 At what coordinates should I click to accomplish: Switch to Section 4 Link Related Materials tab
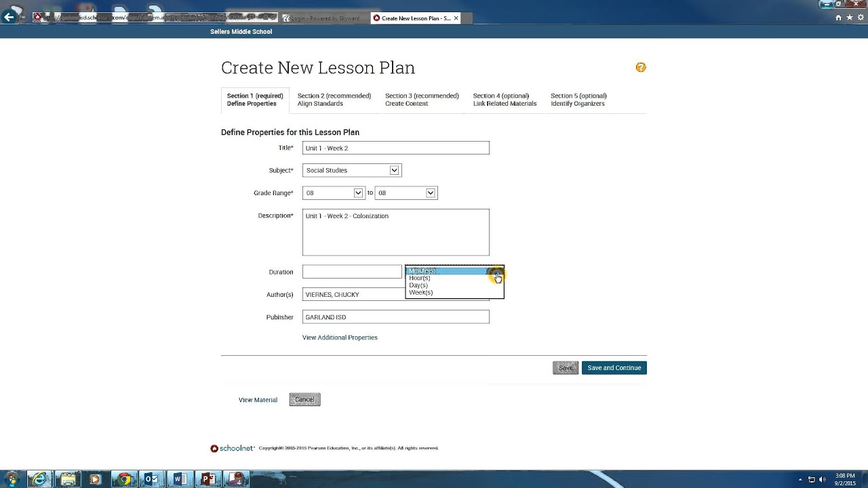tap(505, 100)
